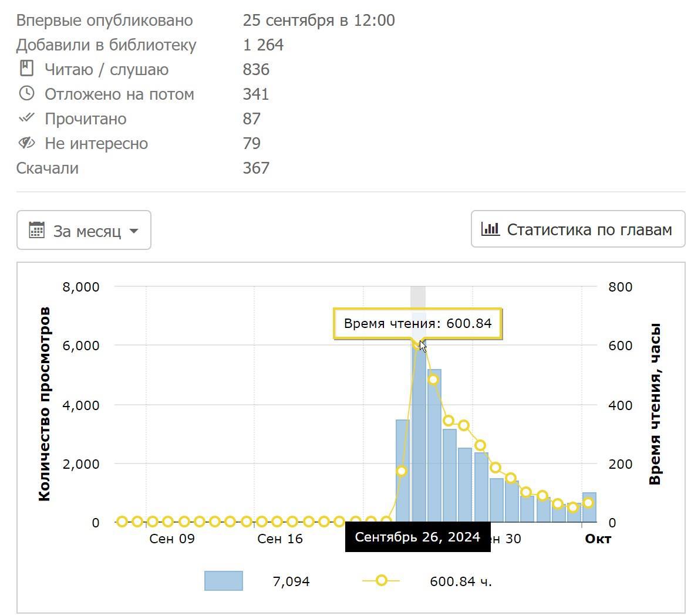Image resolution: width=691 pixels, height=616 pixels.
Task: Toggle reading time series via yellow legend marker
Action: click(381, 581)
